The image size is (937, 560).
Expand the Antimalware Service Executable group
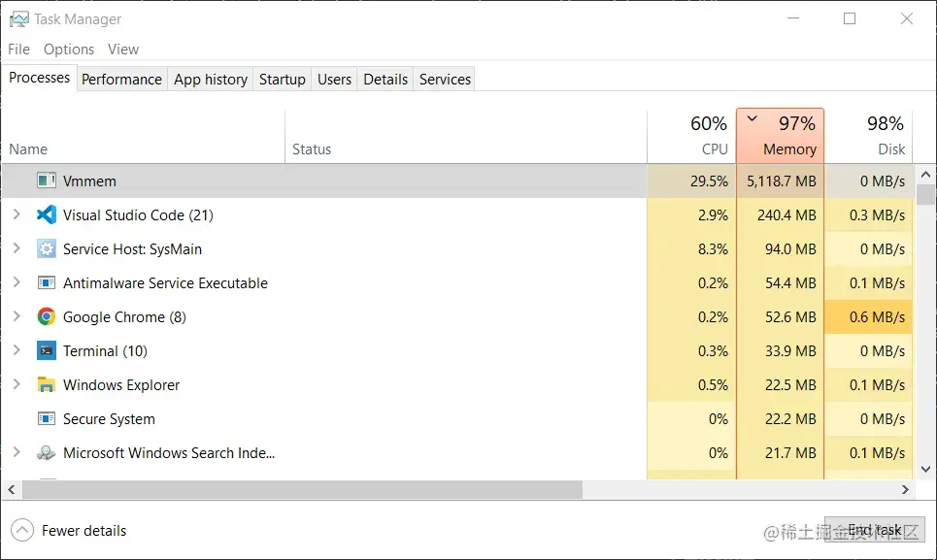[x=17, y=282]
